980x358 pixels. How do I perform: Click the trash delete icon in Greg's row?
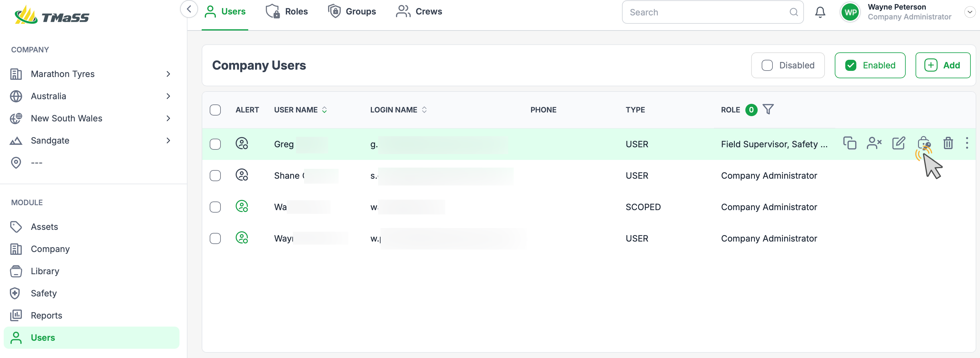point(948,143)
